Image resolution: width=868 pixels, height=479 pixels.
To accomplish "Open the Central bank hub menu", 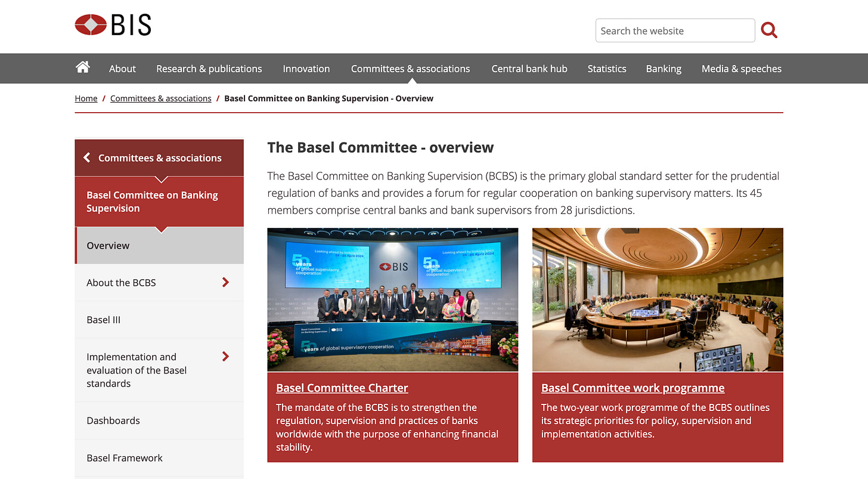I will click(x=529, y=69).
